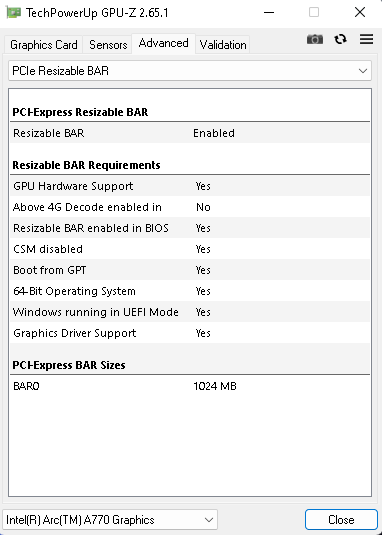This screenshot has width=382, height=535.
Task: Click the camera screenshot icon
Action: pos(315,39)
